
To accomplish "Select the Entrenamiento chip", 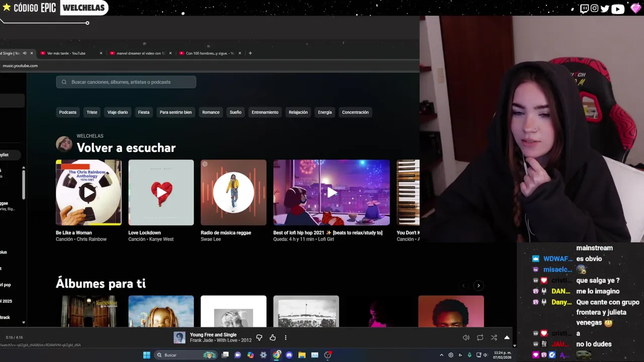I will click(x=265, y=112).
